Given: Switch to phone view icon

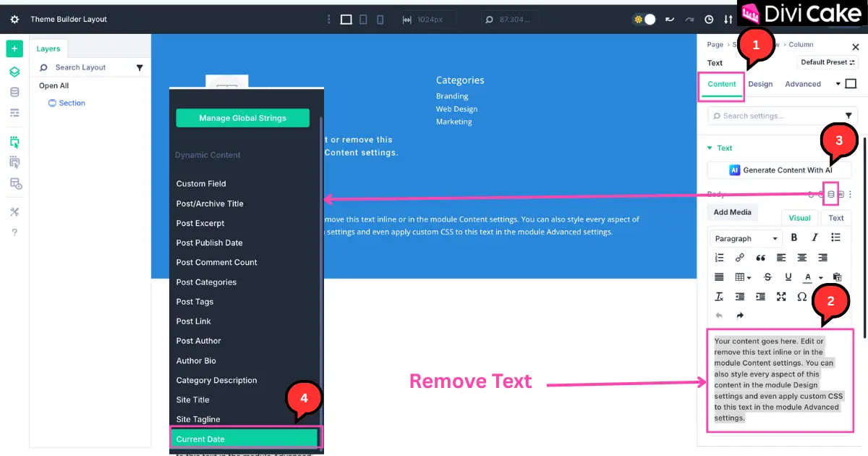Looking at the screenshot, I should (x=380, y=20).
